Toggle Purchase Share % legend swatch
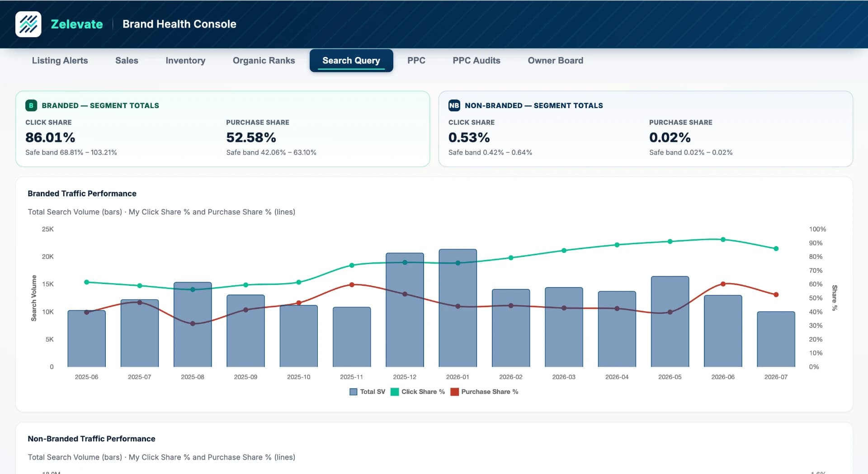This screenshot has height=474, width=868. pos(455,392)
